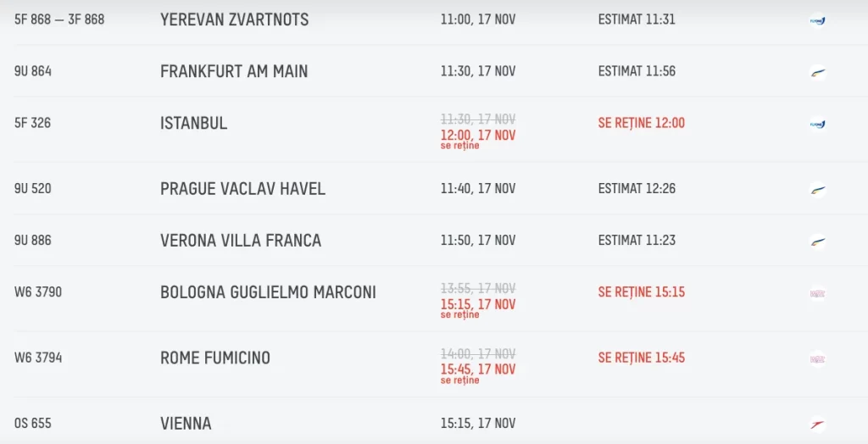
Task: Click the FlyOne logo on the Istanbul row
Action: (817, 124)
